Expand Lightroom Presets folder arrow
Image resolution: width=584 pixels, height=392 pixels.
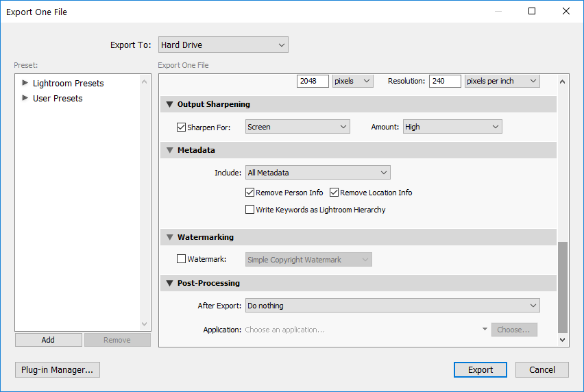point(25,83)
